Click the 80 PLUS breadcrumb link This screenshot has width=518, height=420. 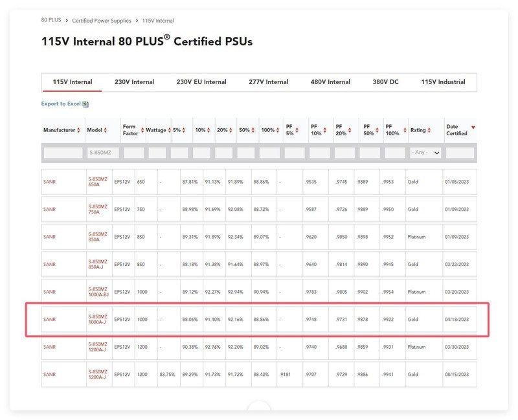pos(52,21)
